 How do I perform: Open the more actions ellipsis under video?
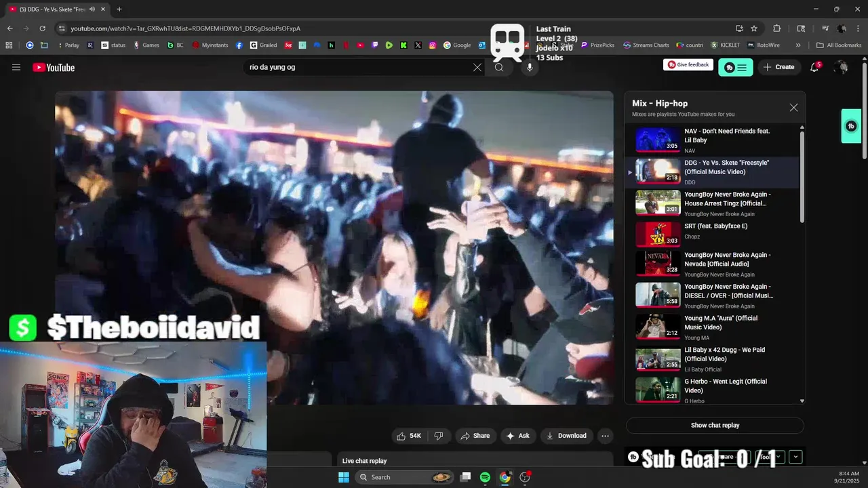point(606,436)
